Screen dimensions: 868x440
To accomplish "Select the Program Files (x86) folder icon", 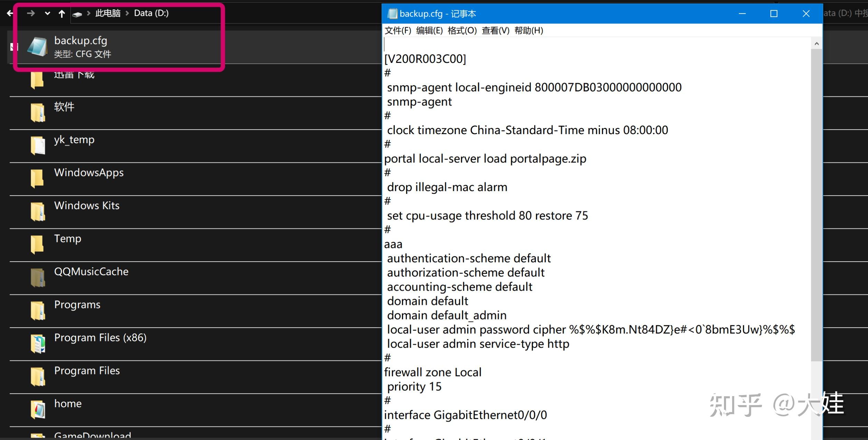I will click(38, 344).
